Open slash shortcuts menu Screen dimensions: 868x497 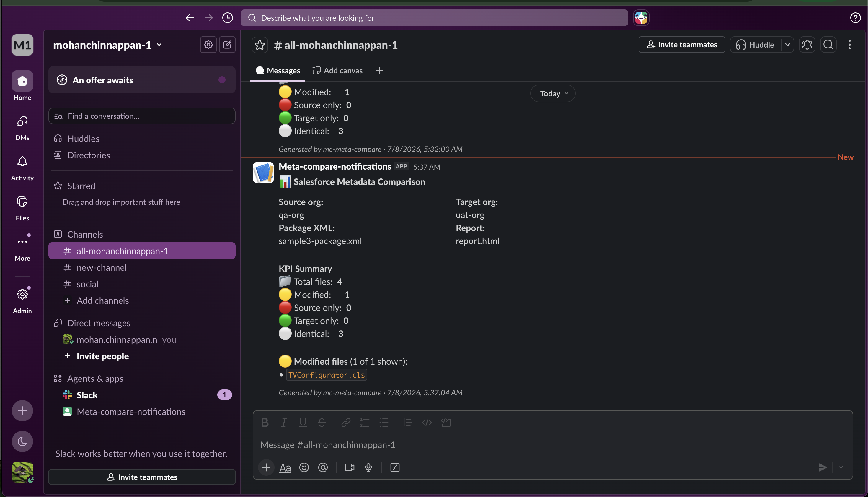tap(395, 467)
